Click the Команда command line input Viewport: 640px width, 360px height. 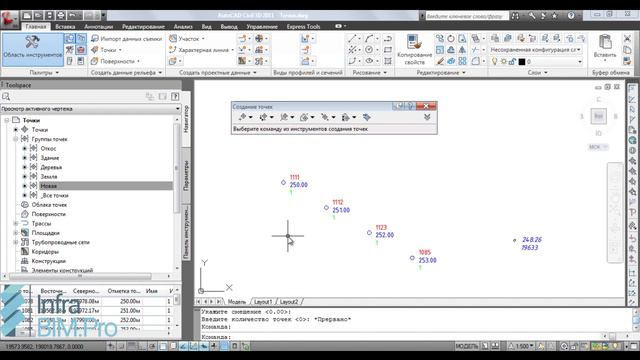tap(416, 337)
